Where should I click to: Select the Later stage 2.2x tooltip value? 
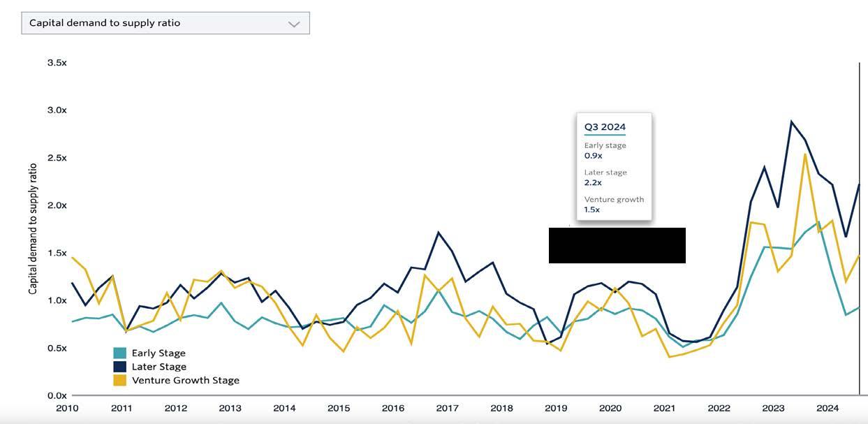click(593, 182)
